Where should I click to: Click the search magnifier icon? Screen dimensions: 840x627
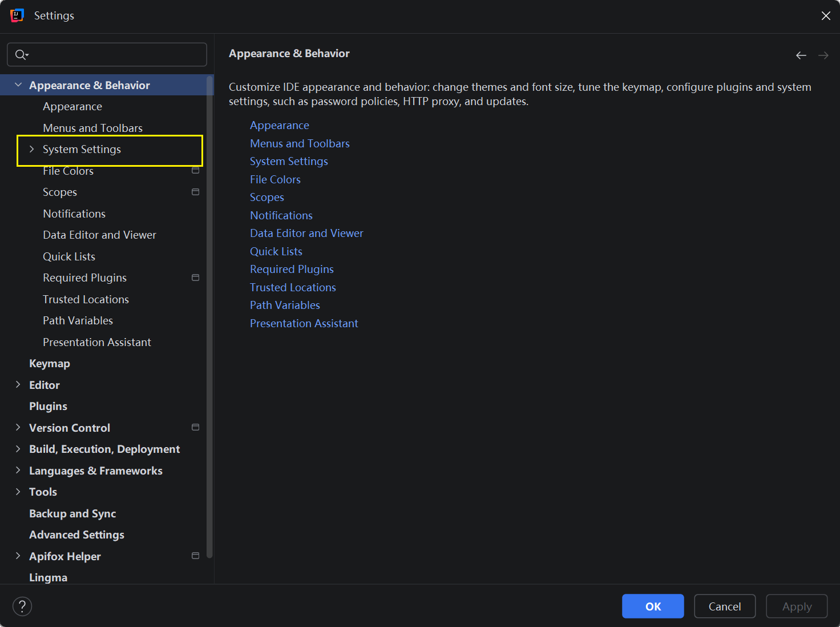click(21, 55)
